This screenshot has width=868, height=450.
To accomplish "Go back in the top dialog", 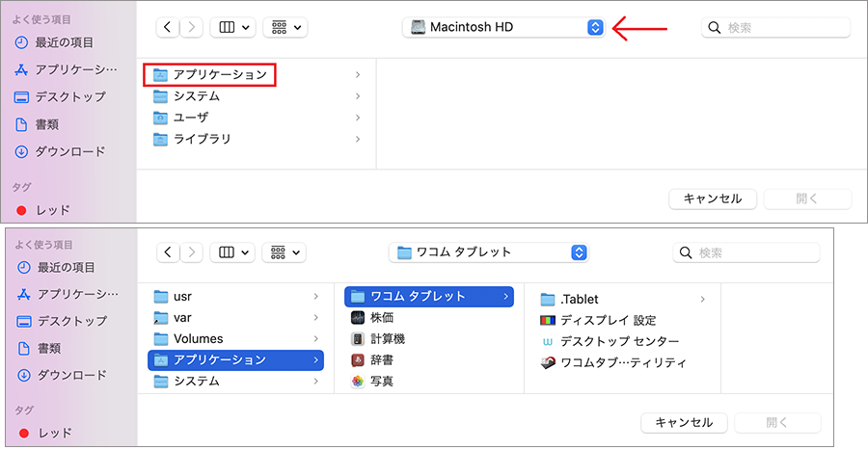I will pos(167,27).
